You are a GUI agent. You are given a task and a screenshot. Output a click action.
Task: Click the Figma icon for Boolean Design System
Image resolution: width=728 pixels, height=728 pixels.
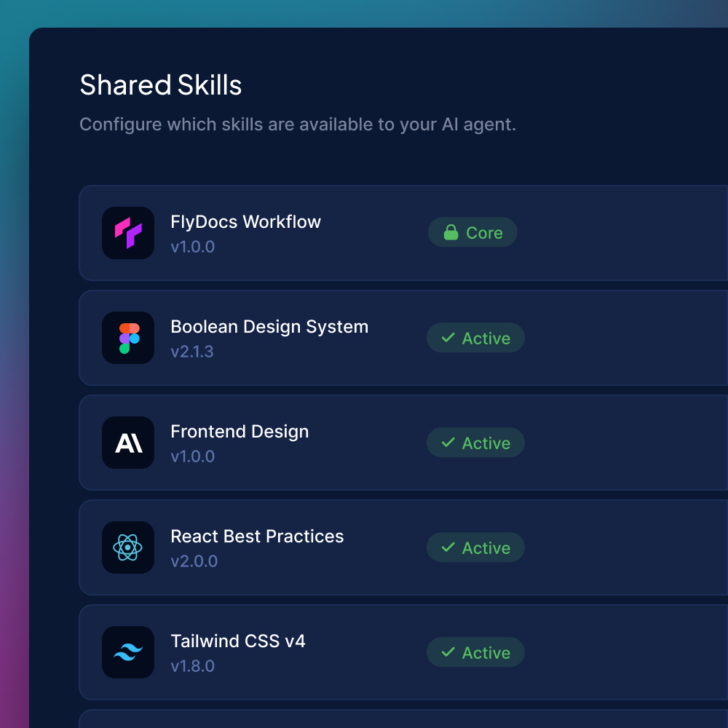128,338
